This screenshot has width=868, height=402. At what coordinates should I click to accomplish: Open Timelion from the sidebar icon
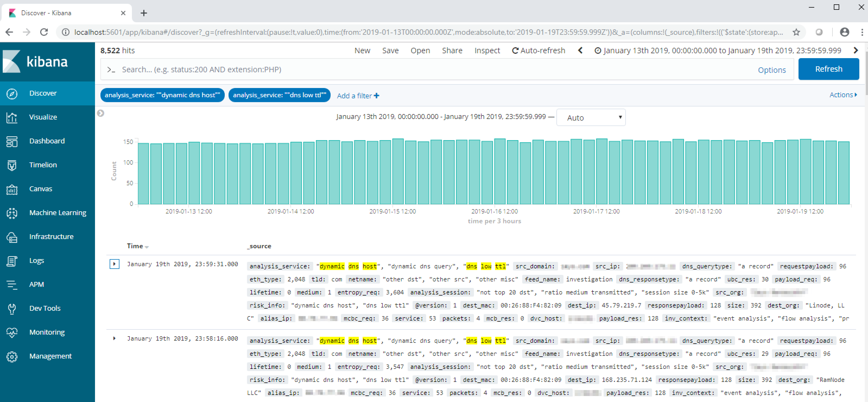tap(12, 165)
